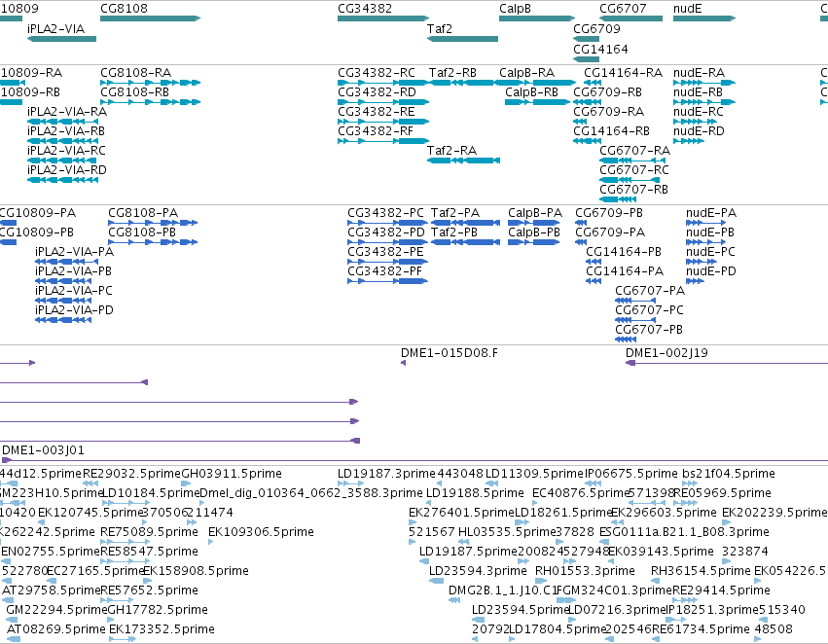Click transcript CG34382-RE
Viewport: 828px width, 644px height.
click(377, 111)
